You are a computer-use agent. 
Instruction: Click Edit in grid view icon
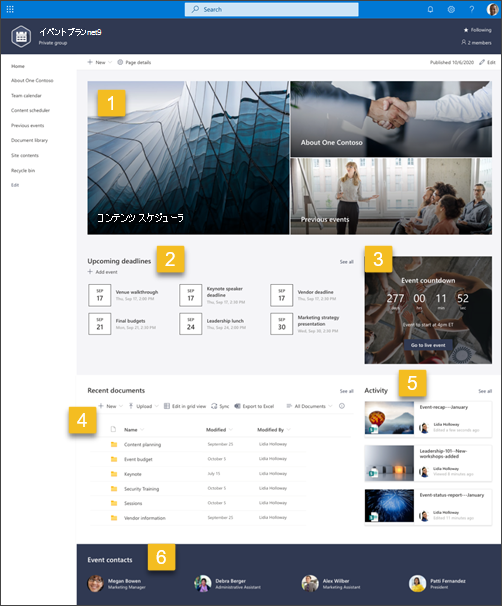(167, 406)
